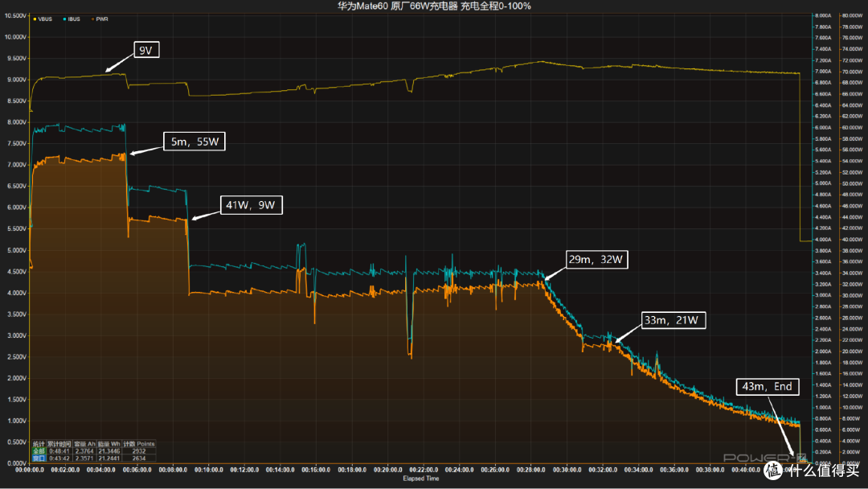Click the 00:20:00.0 time axis tick

click(387, 470)
